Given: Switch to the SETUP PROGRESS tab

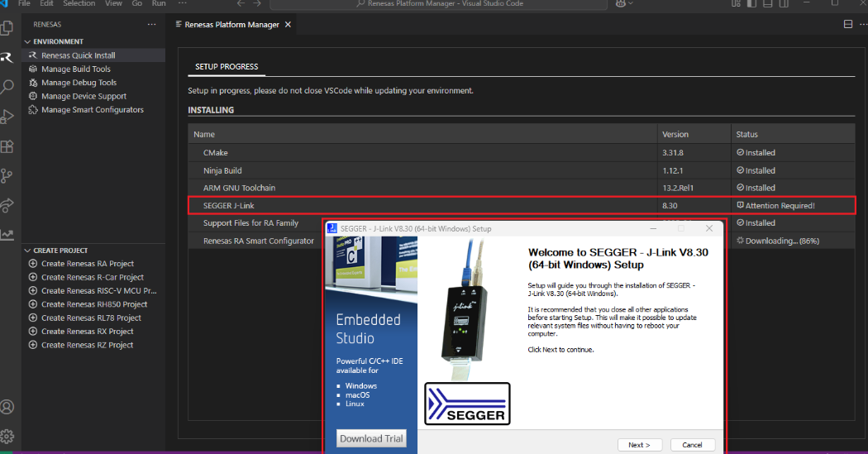Looking at the screenshot, I should click(x=227, y=66).
